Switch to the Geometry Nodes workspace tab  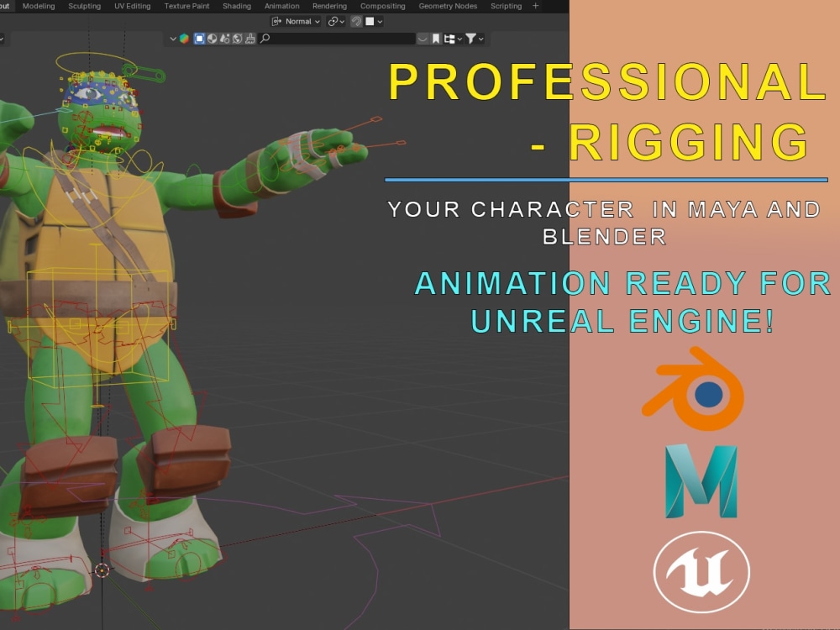point(448,7)
